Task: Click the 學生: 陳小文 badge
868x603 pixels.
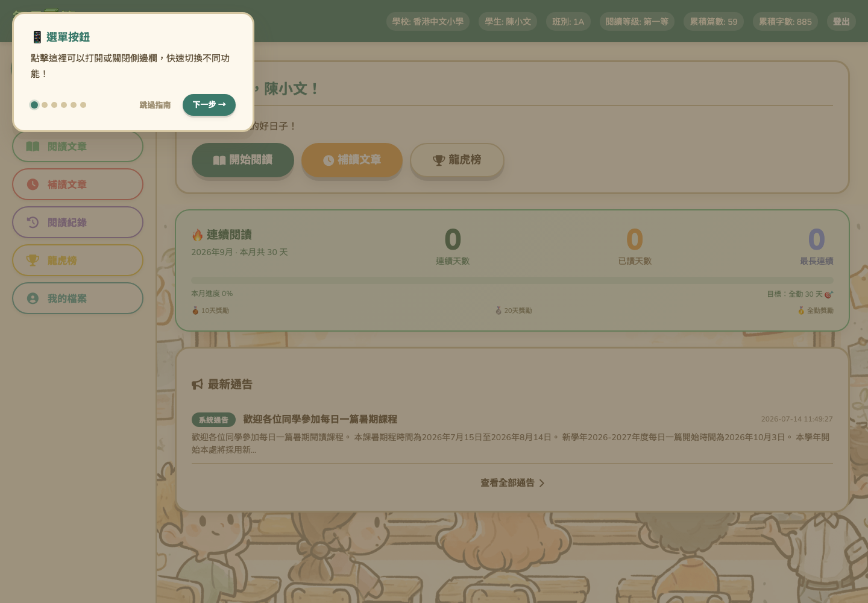Action: tap(508, 22)
